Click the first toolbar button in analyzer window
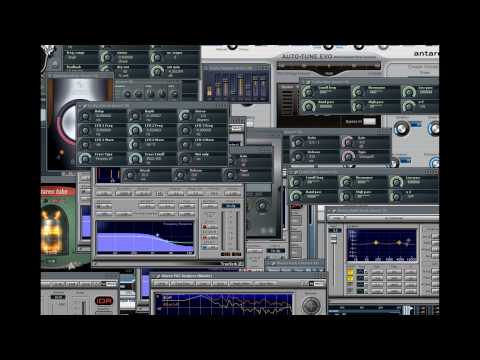This screenshot has width=480, height=360. pyautogui.click(x=161, y=283)
